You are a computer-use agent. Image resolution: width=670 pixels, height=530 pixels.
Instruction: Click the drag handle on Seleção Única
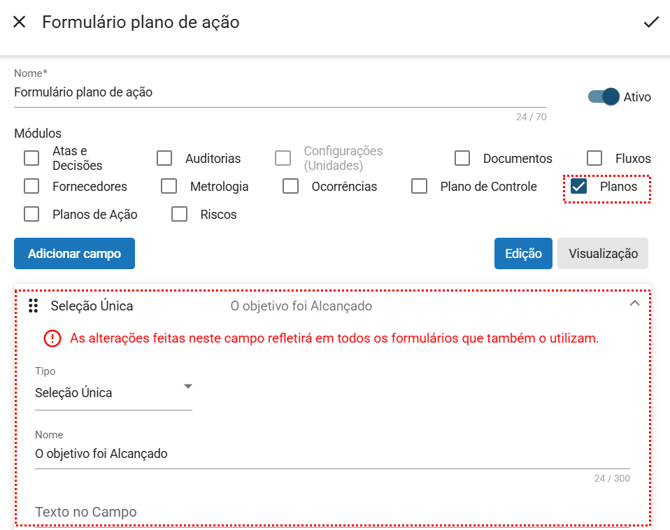(x=33, y=306)
